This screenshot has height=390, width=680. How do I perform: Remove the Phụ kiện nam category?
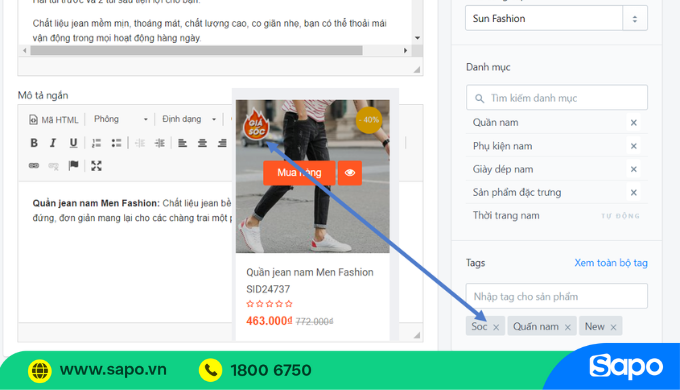click(x=634, y=146)
